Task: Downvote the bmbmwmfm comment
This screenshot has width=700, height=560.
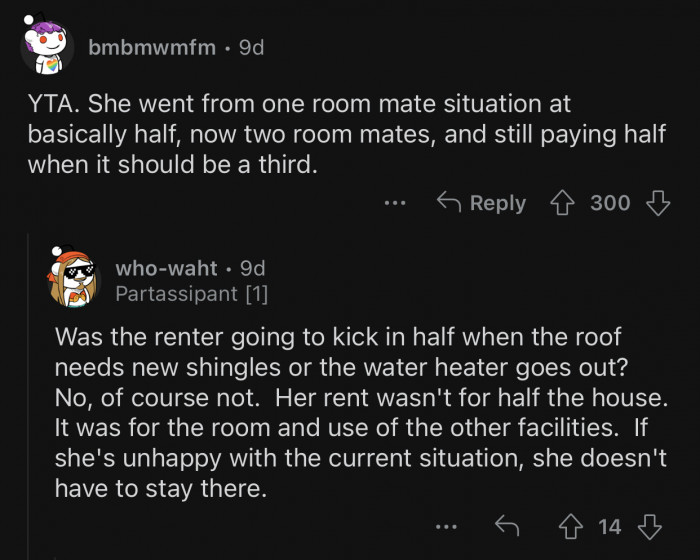Action: [657, 203]
